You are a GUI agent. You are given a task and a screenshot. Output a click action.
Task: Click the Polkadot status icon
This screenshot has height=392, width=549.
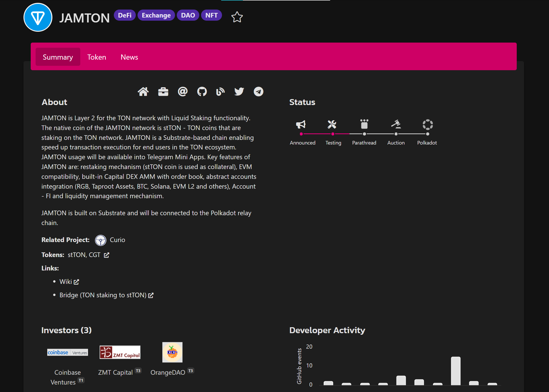(428, 124)
